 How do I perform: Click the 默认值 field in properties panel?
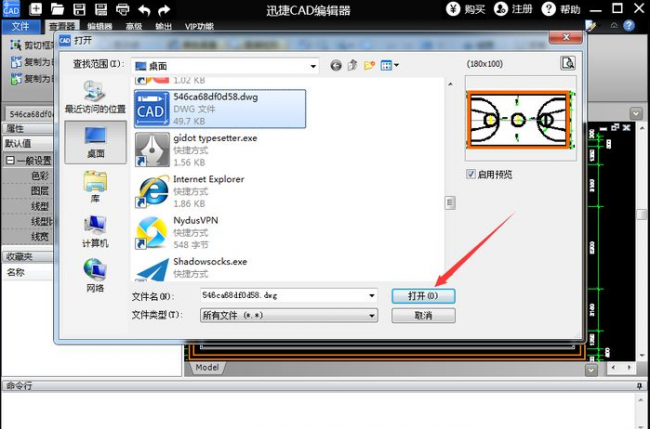tap(28, 143)
